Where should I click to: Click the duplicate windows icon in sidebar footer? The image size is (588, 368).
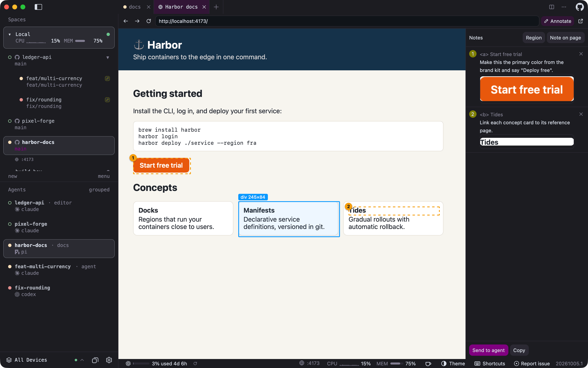(95, 360)
